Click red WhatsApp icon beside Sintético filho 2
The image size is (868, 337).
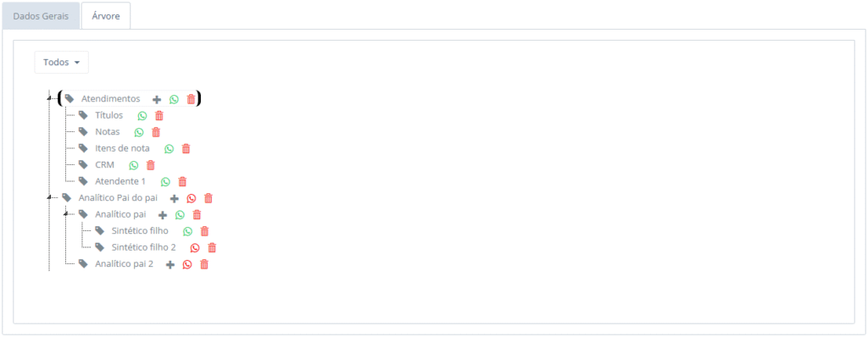coord(195,248)
